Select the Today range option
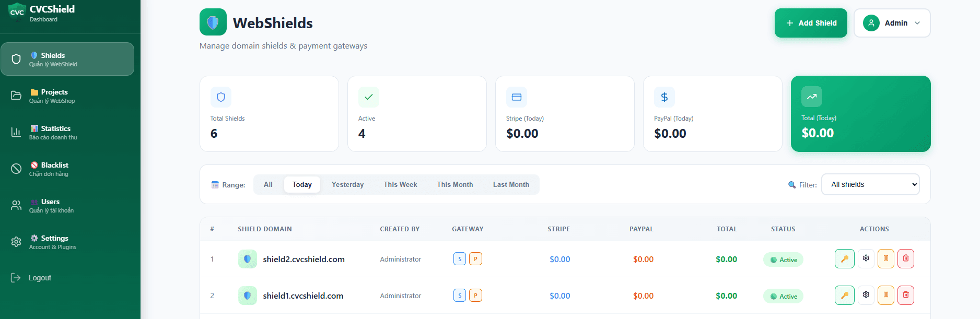 click(302, 184)
